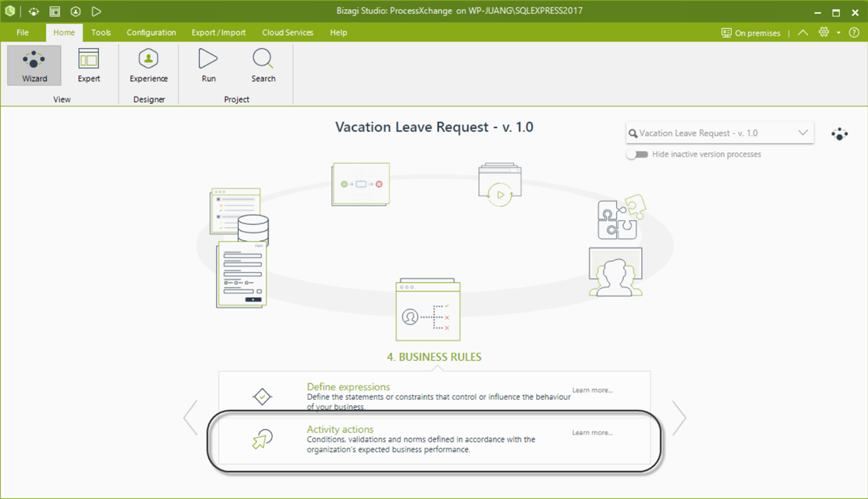This screenshot has height=499, width=868.
Task: Click the Business Rules step icon
Action: click(428, 309)
